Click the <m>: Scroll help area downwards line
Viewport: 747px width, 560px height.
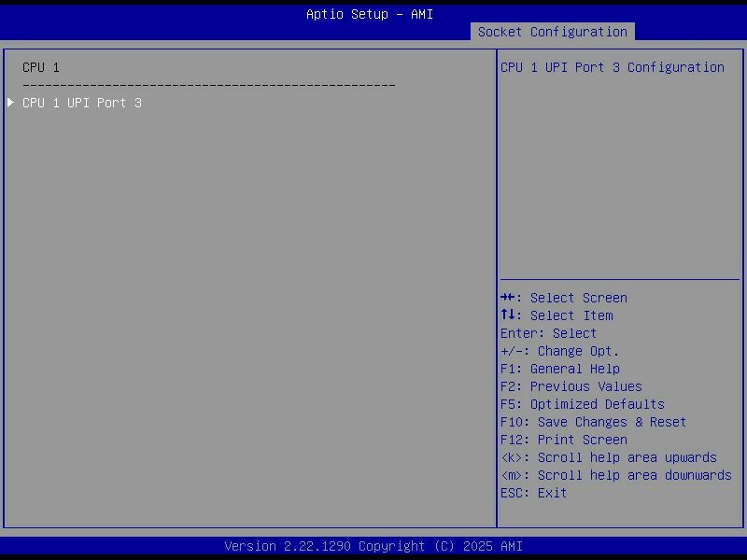pos(616,475)
